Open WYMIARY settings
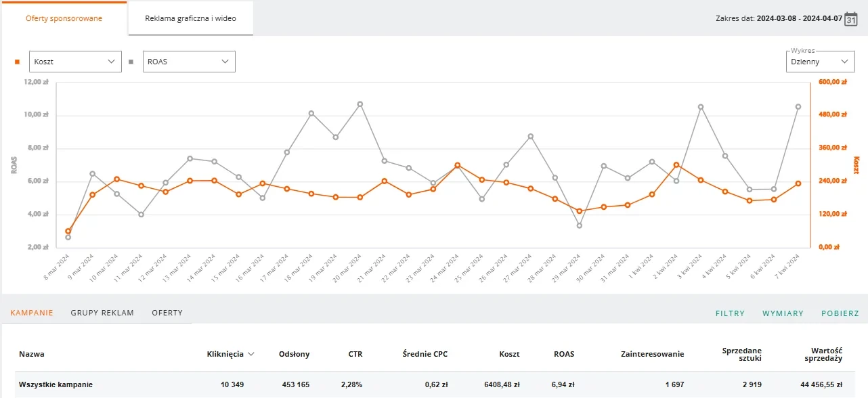868x398 pixels. (x=783, y=313)
